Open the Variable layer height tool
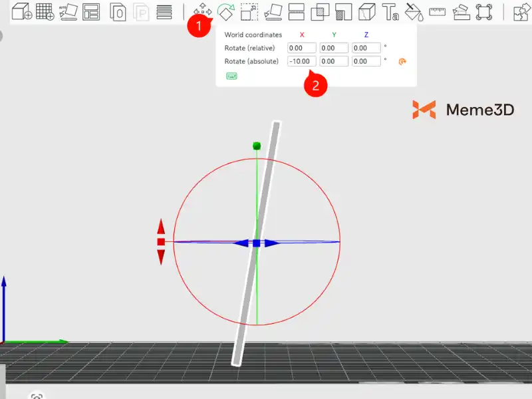Screen dimensions: 532x399 [x=164, y=12]
